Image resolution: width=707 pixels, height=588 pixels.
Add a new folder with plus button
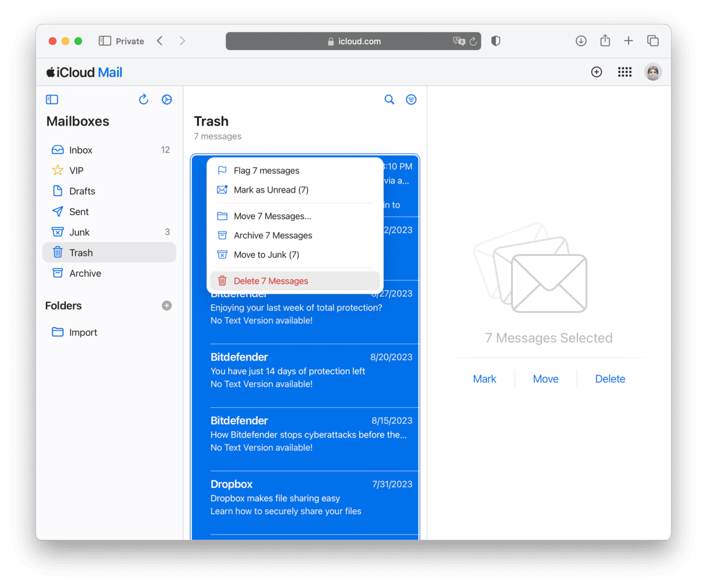[x=167, y=306]
